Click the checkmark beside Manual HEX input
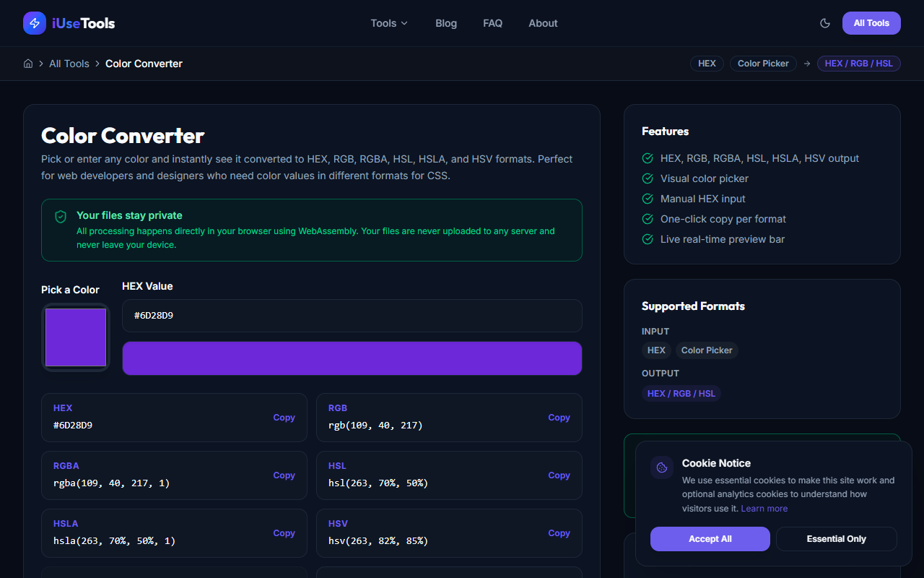The image size is (924, 578). (x=648, y=199)
